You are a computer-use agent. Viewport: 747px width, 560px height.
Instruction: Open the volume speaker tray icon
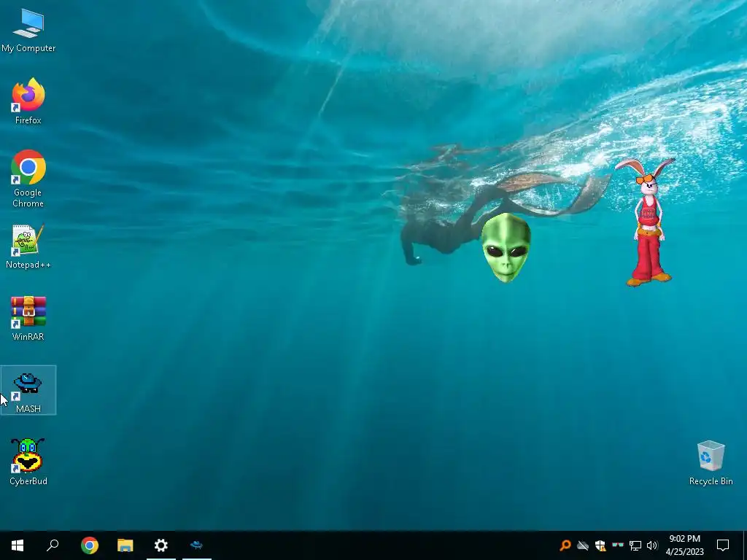652,545
